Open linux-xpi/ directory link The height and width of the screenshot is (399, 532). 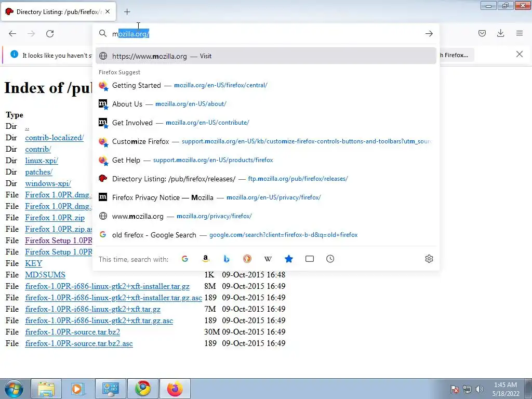coord(42,161)
